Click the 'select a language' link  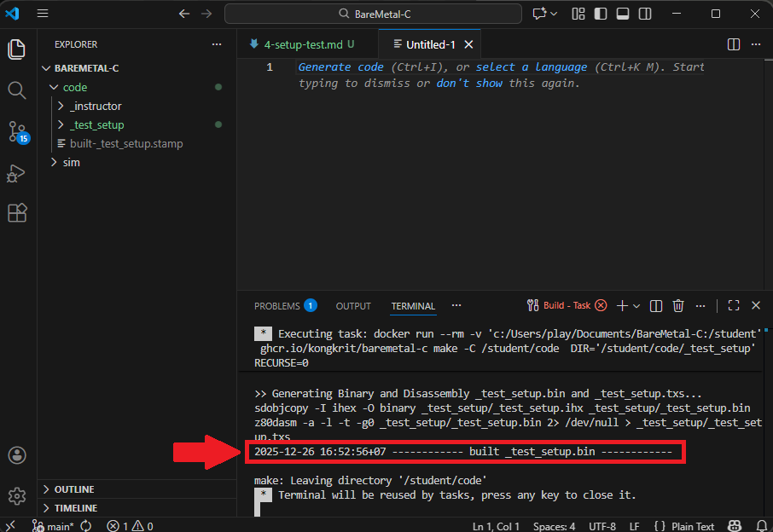[531, 66]
